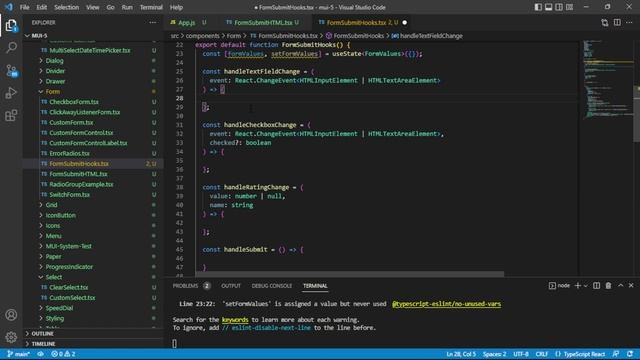Open the Run menu
640x360 pixels.
pos(127,7)
